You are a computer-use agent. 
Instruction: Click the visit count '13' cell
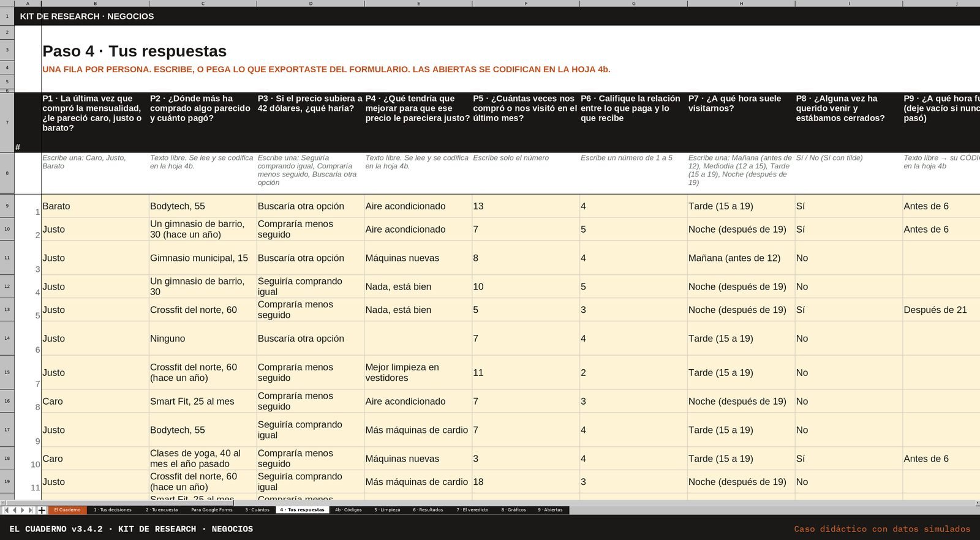(526, 206)
